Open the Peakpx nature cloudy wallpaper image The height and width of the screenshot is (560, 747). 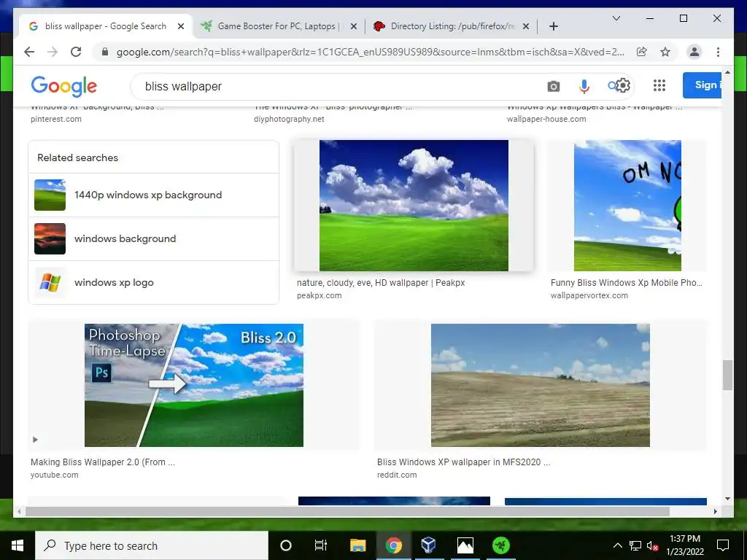pyautogui.click(x=414, y=205)
